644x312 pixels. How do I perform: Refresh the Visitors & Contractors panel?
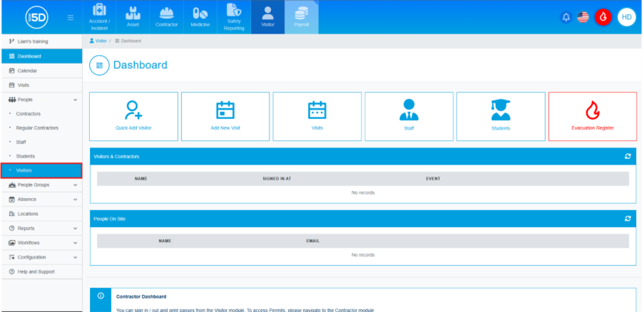click(x=627, y=156)
